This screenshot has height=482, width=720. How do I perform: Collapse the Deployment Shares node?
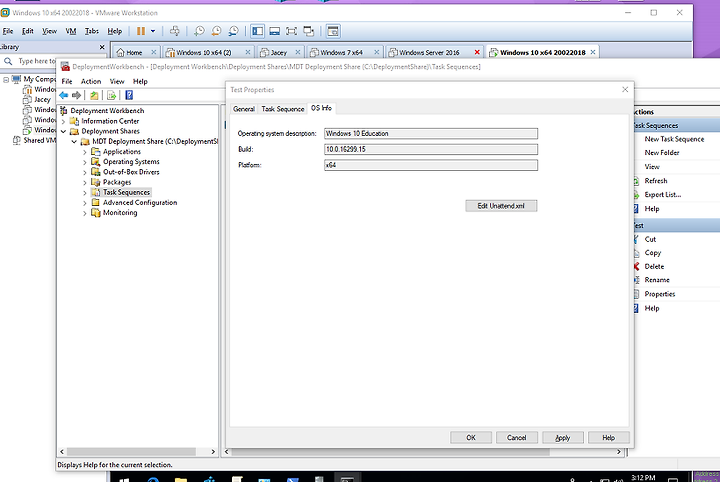click(63, 131)
